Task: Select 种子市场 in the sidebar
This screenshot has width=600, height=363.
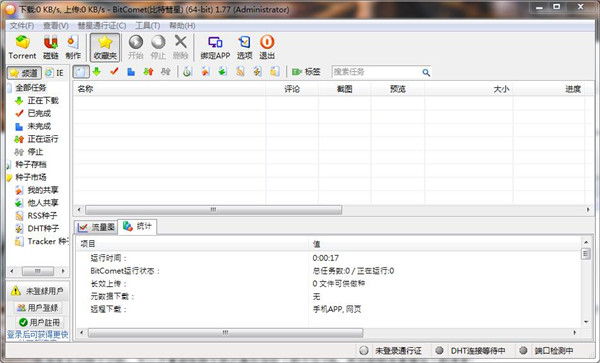Action: tap(31, 177)
